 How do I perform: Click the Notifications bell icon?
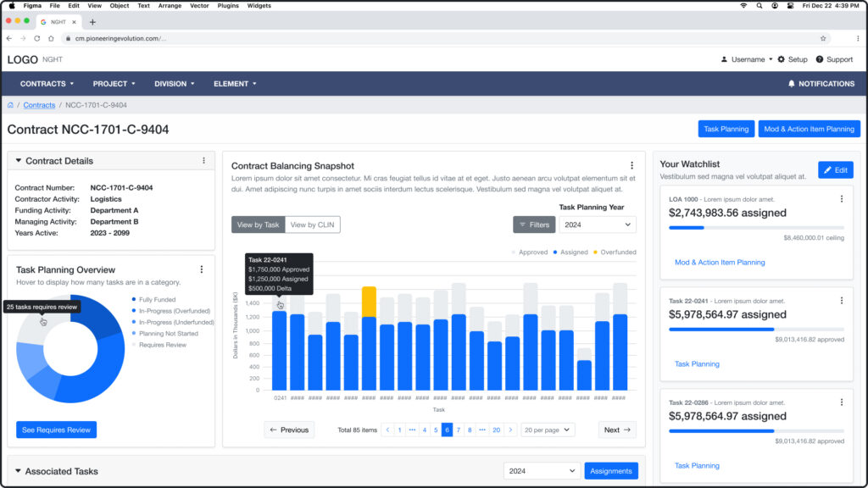pos(792,84)
